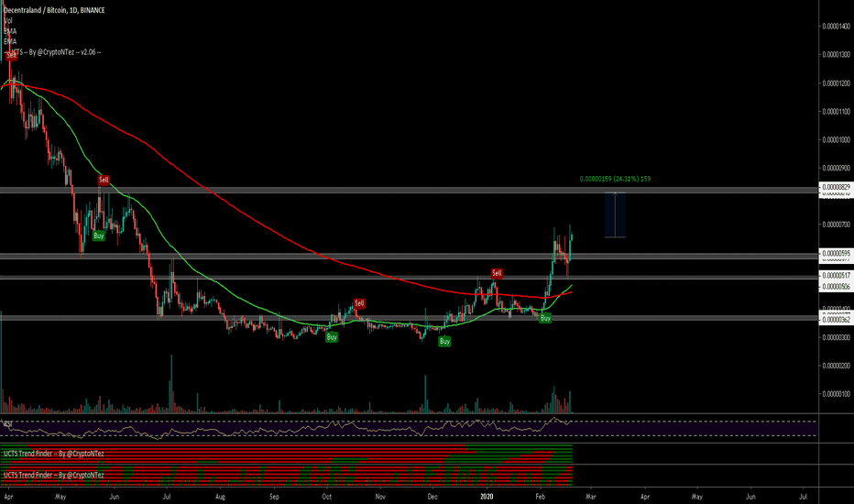This screenshot has width=854, height=504.
Task: Click the 0.00000829 price label on axis
Action: pyautogui.click(x=836, y=187)
